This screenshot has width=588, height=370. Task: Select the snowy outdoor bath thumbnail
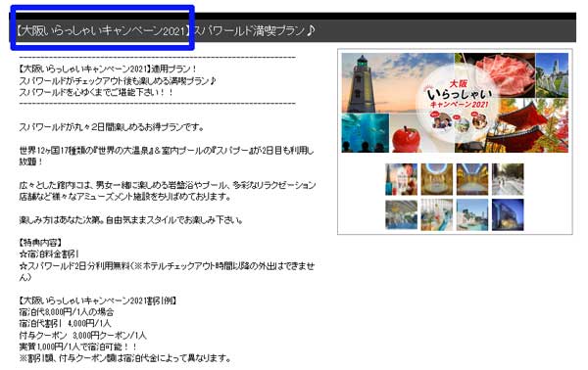pos(508,179)
